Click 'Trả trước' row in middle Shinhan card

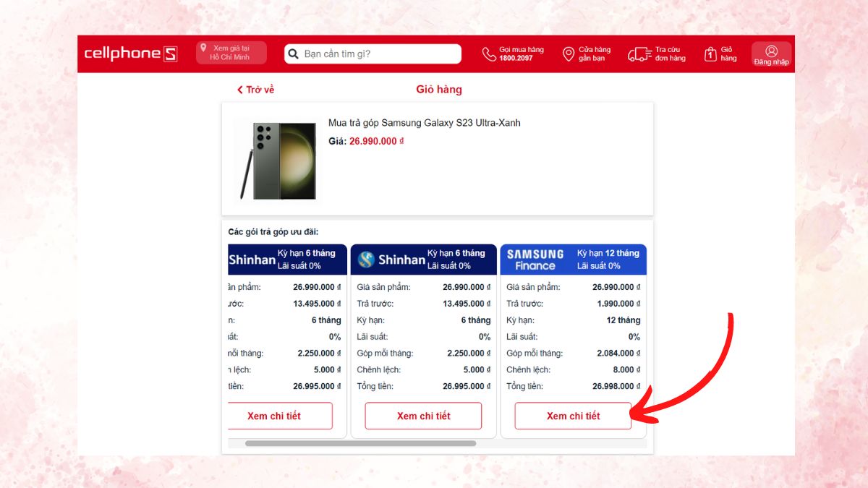tap(424, 304)
